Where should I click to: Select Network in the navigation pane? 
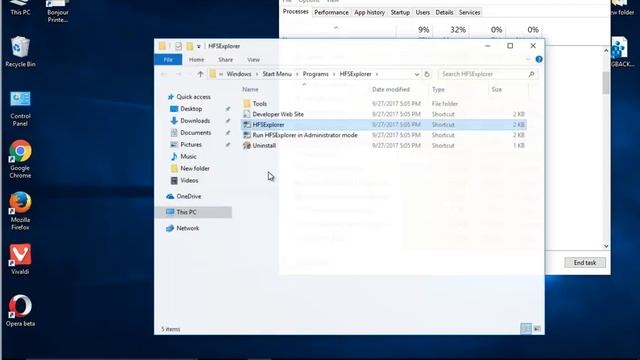pyautogui.click(x=188, y=228)
